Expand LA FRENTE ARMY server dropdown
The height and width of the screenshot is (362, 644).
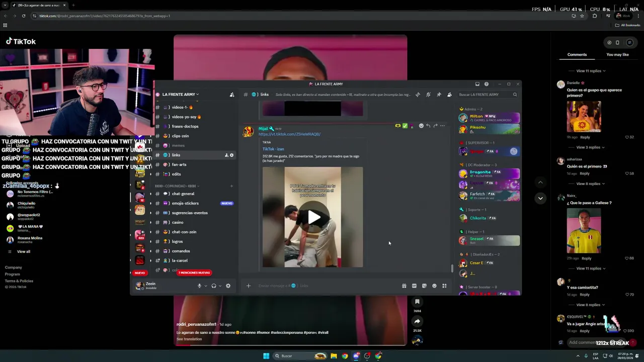(x=180, y=95)
